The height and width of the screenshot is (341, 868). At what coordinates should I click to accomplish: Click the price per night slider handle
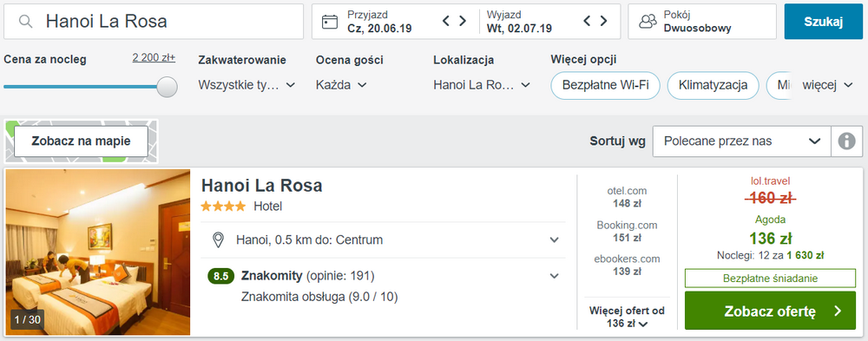coord(168,87)
